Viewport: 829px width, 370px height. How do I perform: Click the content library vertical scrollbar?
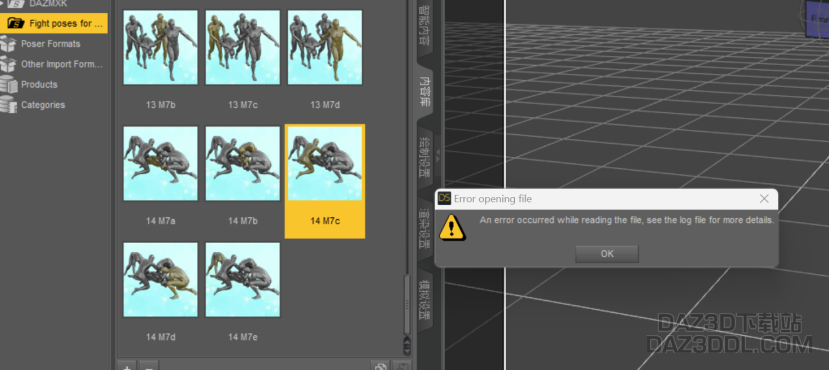pos(407,306)
